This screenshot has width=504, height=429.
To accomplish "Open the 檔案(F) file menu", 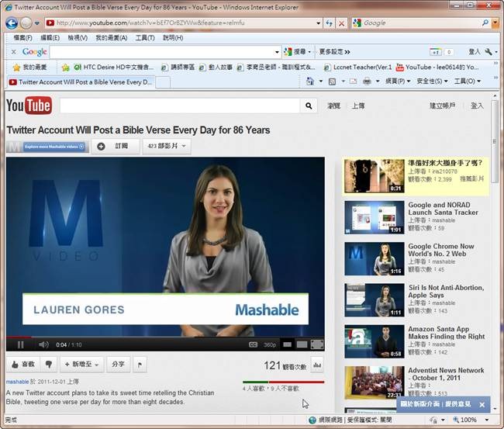I will [22, 38].
